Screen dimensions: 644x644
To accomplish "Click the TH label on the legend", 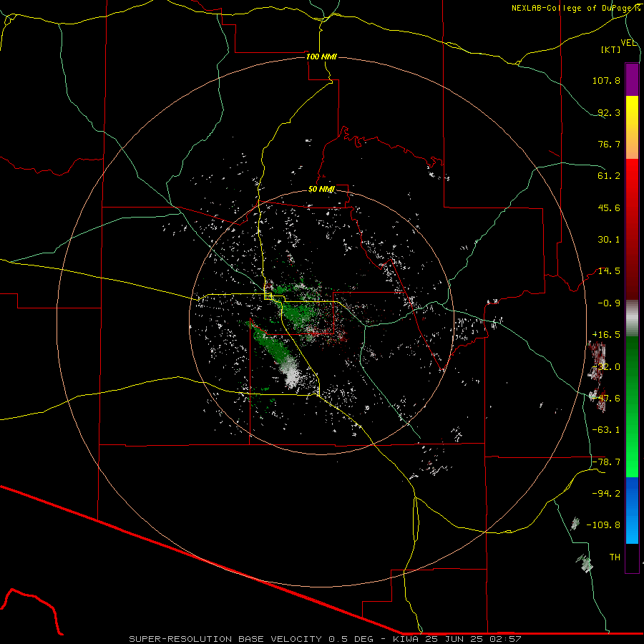I will pyautogui.click(x=615, y=557).
